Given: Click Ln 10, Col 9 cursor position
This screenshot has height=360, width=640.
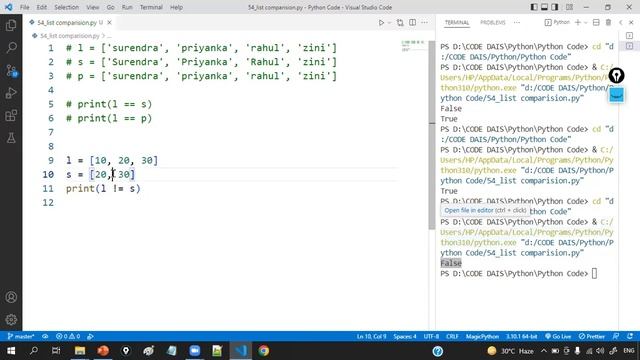Looking at the screenshot, I should 371,336.
